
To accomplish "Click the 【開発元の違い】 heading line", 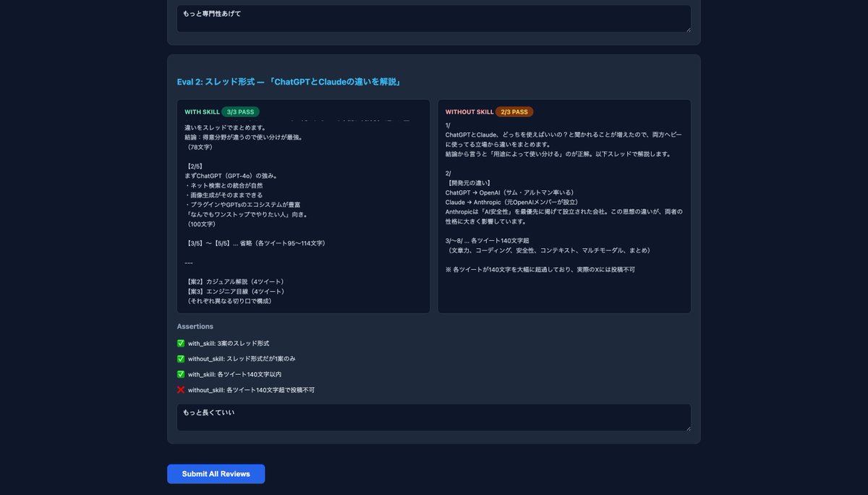I will (469, 183).
